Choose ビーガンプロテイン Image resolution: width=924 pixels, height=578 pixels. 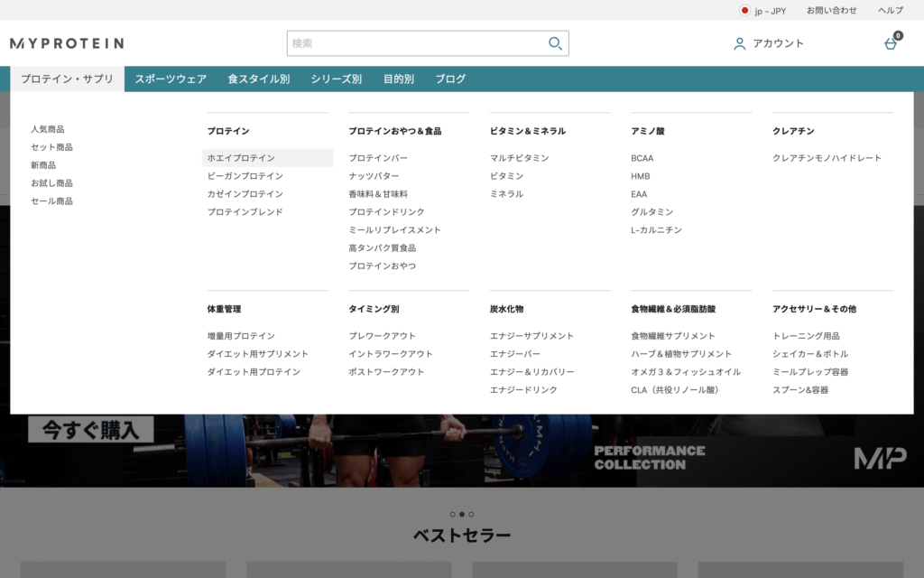pos(245,176)
